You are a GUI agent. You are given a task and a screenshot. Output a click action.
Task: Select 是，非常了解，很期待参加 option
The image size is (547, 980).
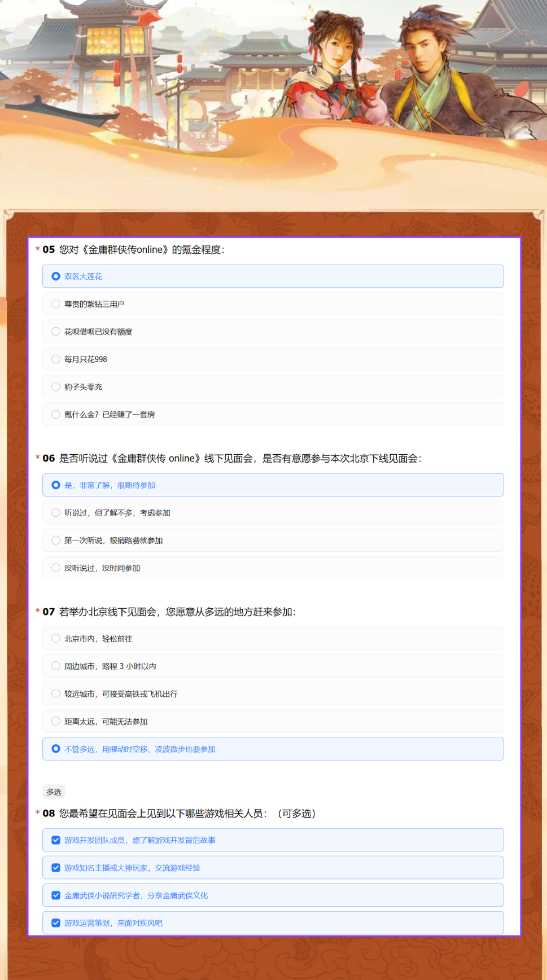pos(273,485)
